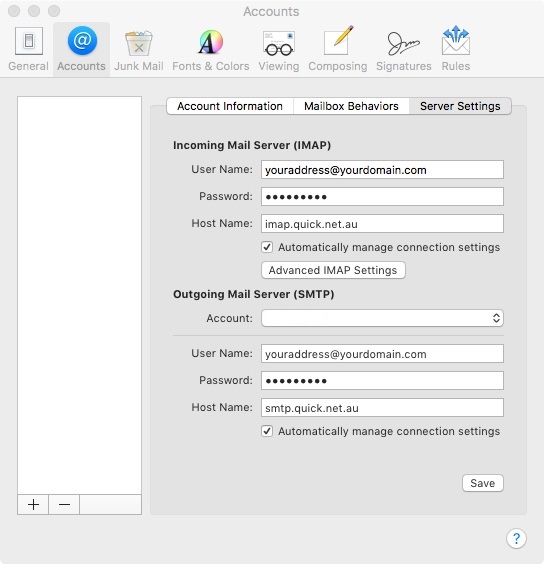Open the General preferences pane

28,49
